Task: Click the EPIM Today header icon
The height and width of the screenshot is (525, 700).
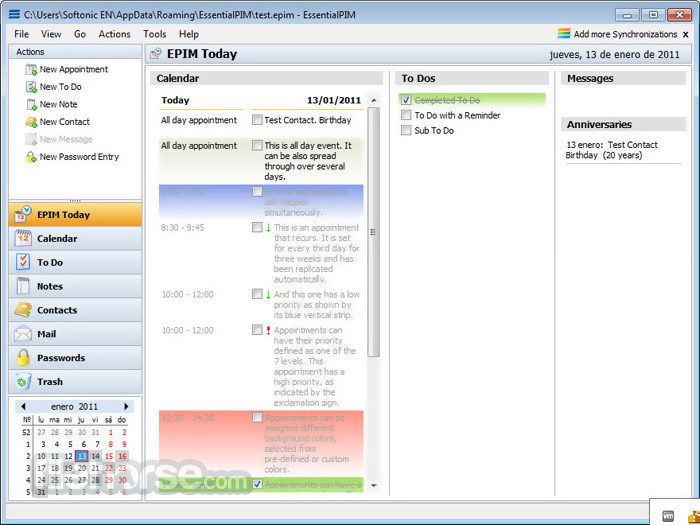Action: [x=156, y=54]
